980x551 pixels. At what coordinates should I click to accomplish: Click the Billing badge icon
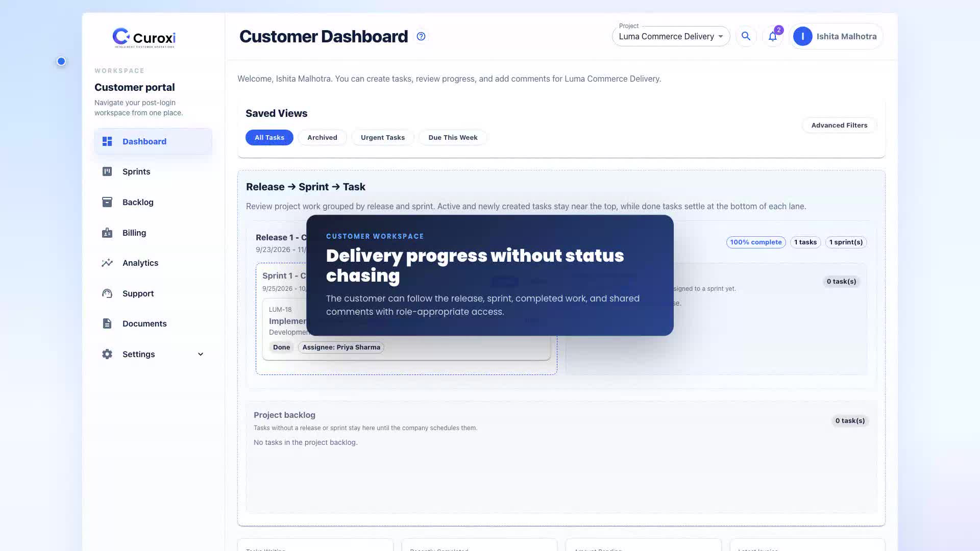coord(107,233)
